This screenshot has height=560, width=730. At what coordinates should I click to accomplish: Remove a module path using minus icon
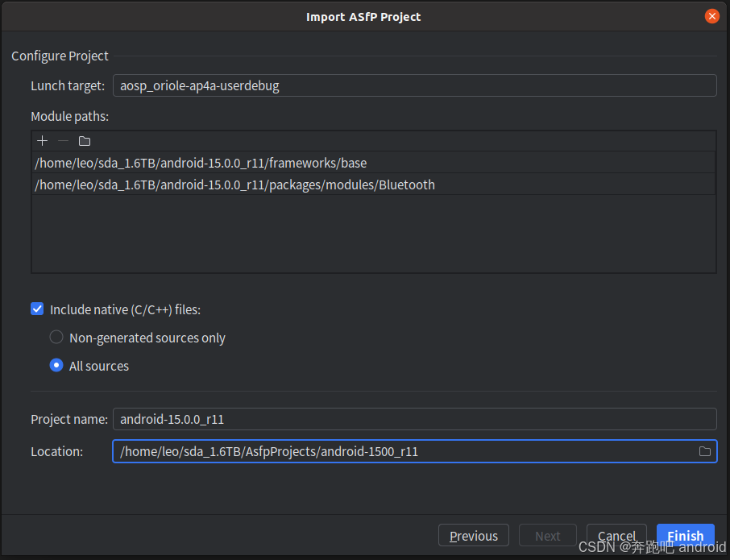pos(63,140)
